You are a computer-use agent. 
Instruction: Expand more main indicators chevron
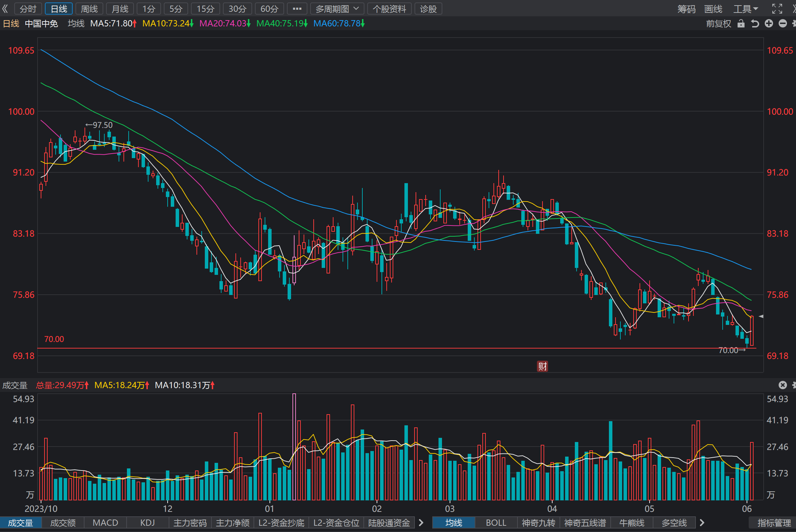point(702,523)
